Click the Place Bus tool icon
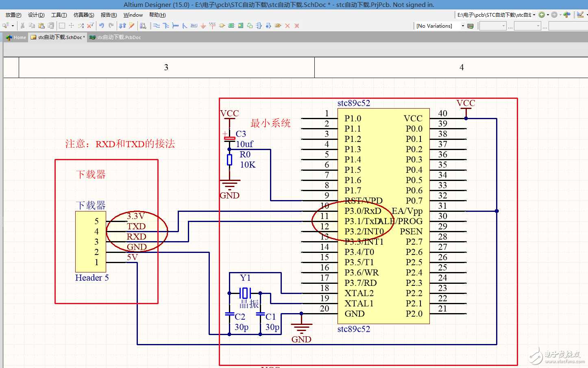 [x=166, y=26]
